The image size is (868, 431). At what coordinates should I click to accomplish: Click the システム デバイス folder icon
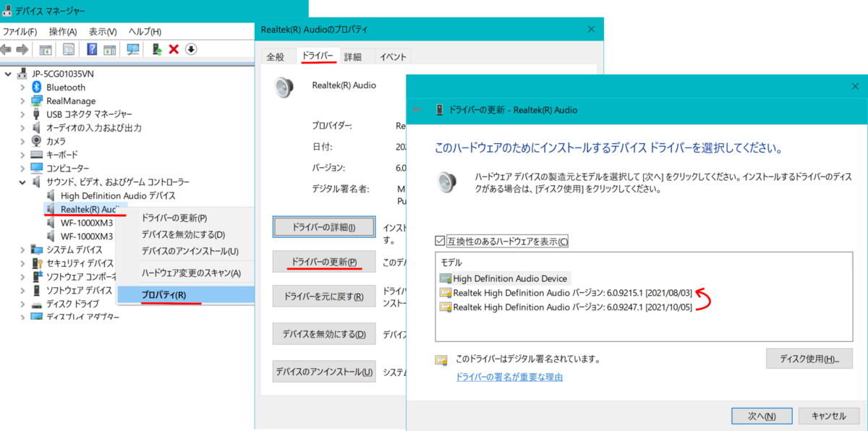pos(37,249)
